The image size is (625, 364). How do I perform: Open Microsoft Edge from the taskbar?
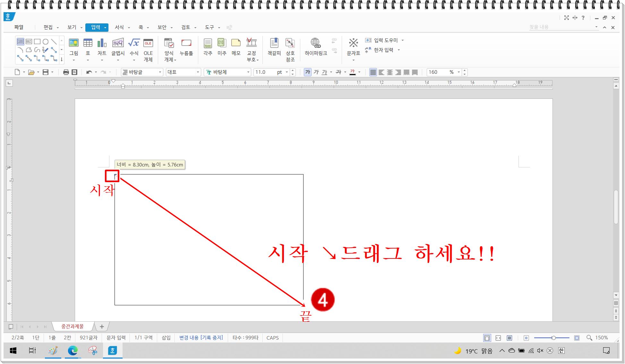coord(73,351)
